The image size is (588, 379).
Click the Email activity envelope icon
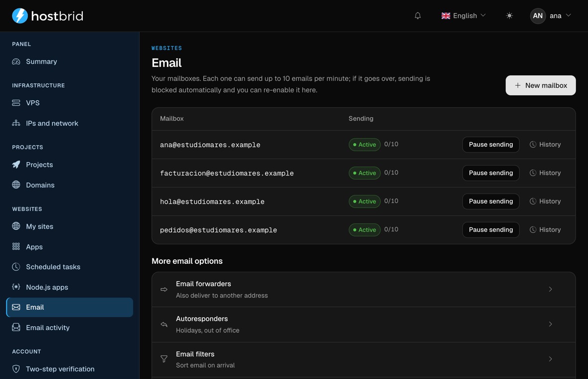[16, 327]
